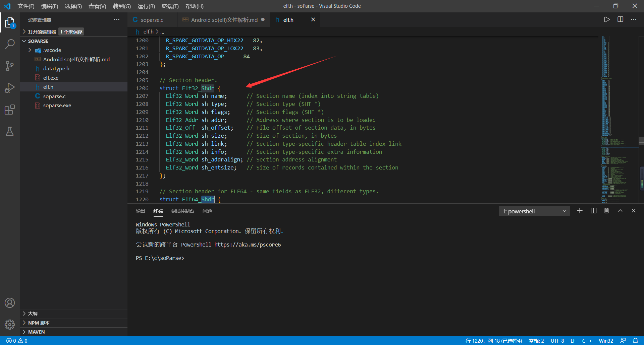Expand the 打开的编辑器 section
The width and height of the screenshot is (644, 345).
pyautogui.click(x=74, y=31)
